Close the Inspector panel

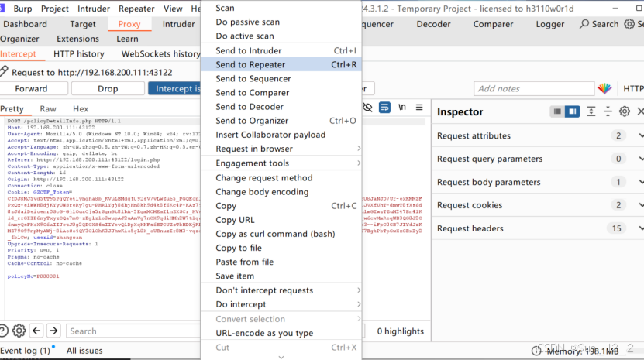(640, 111)
